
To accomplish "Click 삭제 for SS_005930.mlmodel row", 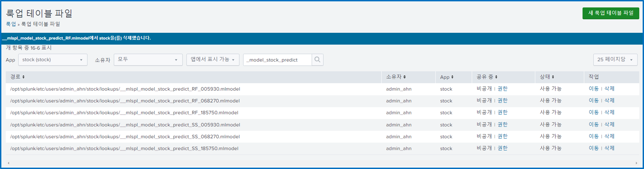I will (609, 125).
